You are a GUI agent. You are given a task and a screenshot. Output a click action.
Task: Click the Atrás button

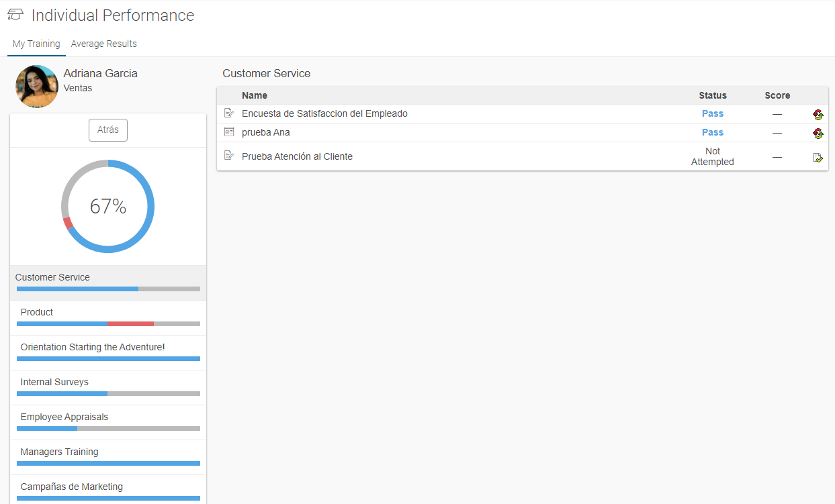[107, 130]
